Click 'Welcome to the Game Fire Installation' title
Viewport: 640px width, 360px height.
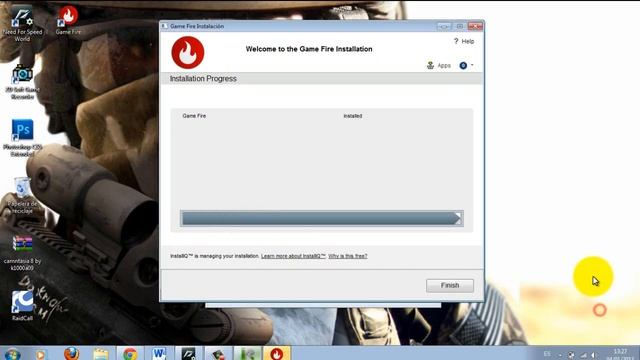309,49
